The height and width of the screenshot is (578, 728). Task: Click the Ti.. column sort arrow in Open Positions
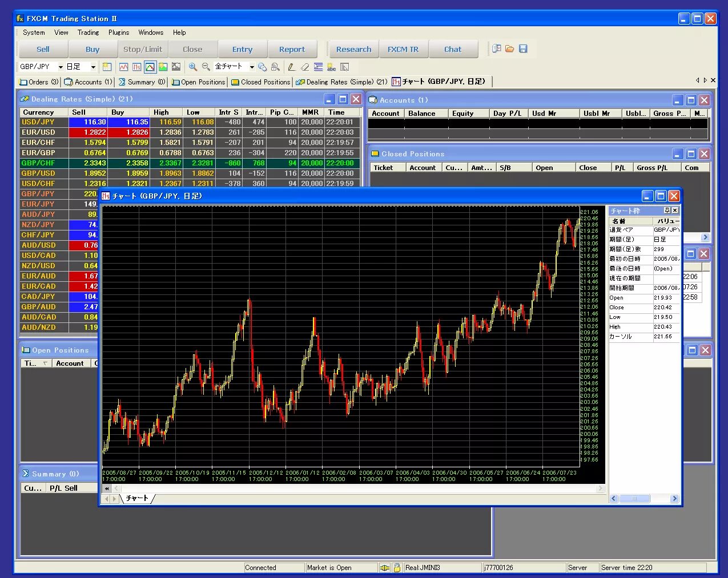[x=46, y=363]
